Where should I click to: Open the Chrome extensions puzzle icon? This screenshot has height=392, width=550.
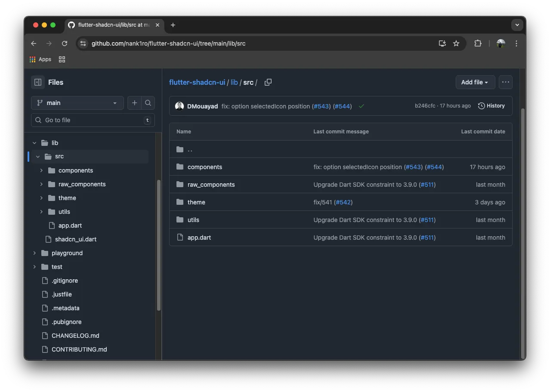[478, 43]
